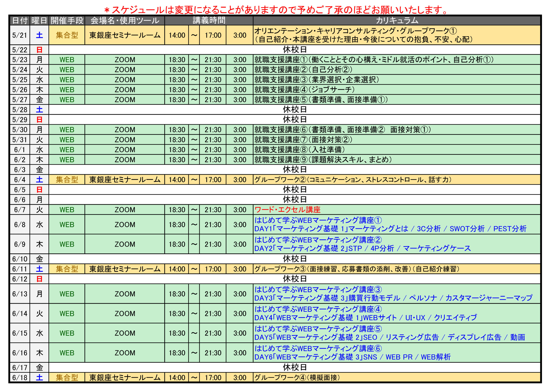Image resolution: width=549 pixels, height=392 pixels.
Task: Click the 日付 column header
Action: click(x=20, y=21)
